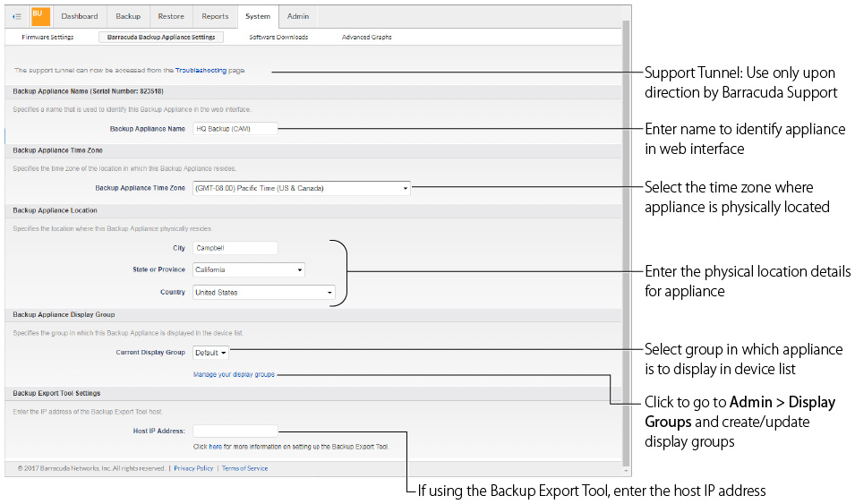855x504 pixels.
Task: Switch to the Backup tab
Action: click(128, 16)
